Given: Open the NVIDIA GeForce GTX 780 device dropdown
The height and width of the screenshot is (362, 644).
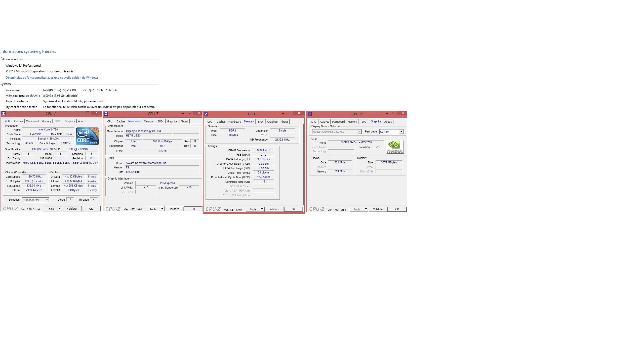Looking at the screenshot, I should 359,132.
